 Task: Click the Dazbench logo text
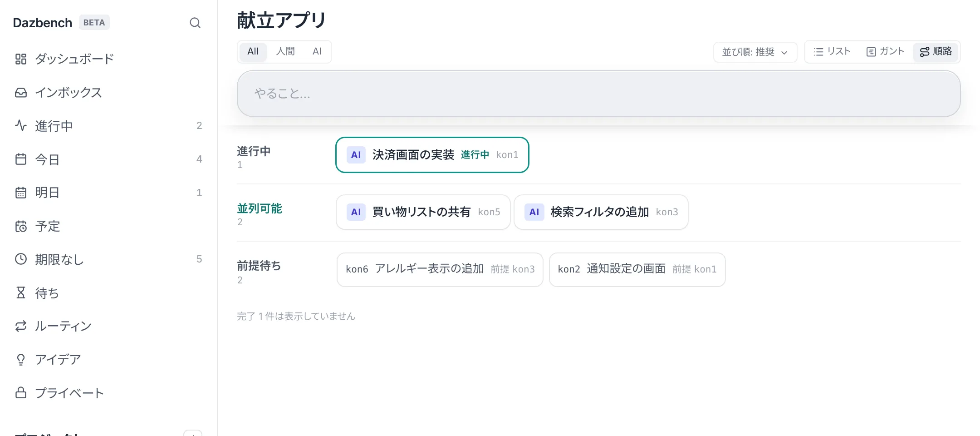coord(43,23)
